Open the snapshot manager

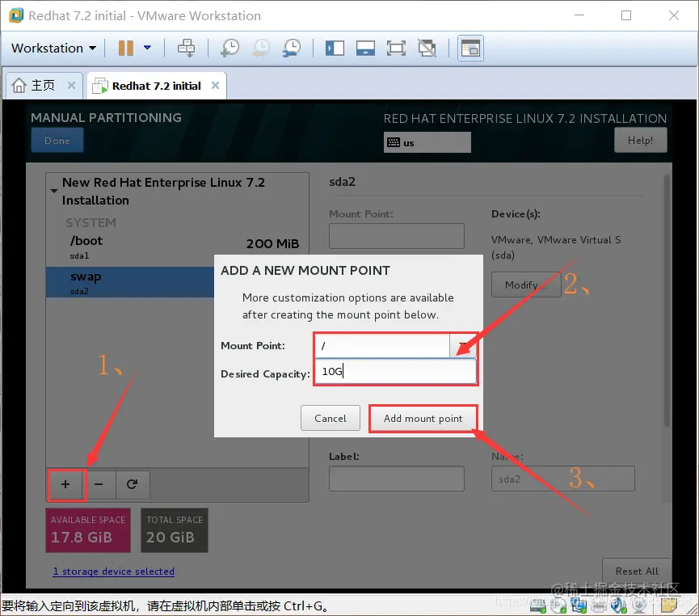tap(292, 48)
